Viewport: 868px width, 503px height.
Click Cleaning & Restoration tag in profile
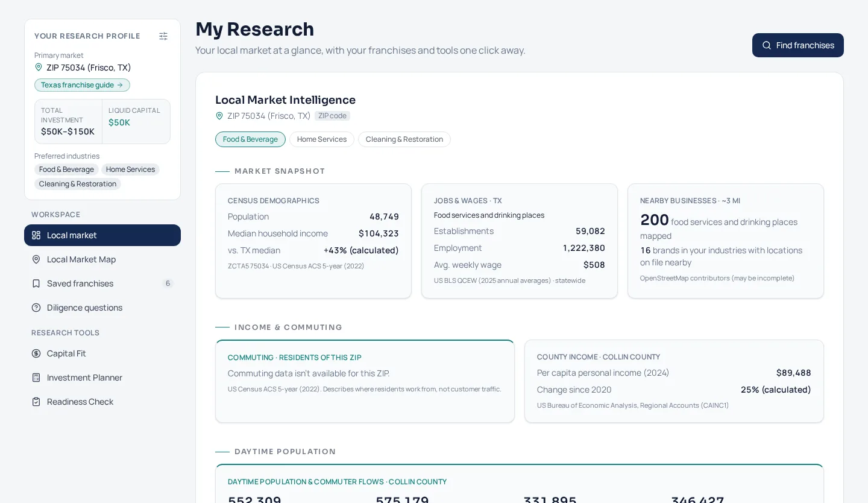[78, 184]
